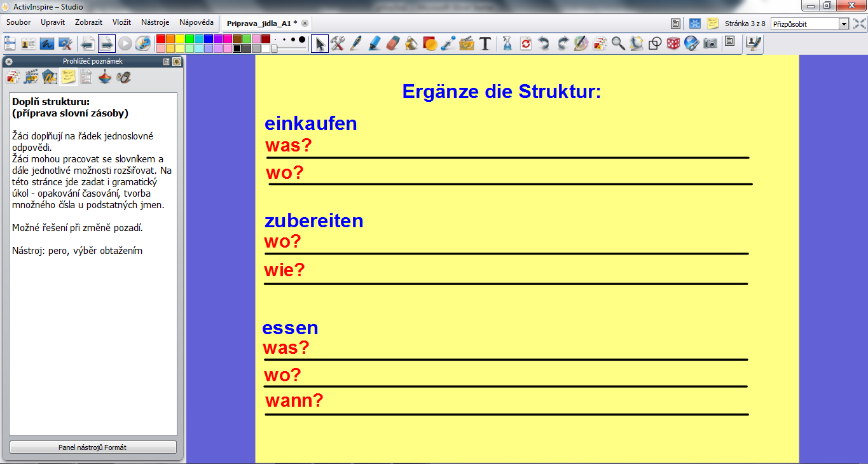Select the Text tool
The width and height of the screenshot is (868, 464).
[x=485, y=43]
